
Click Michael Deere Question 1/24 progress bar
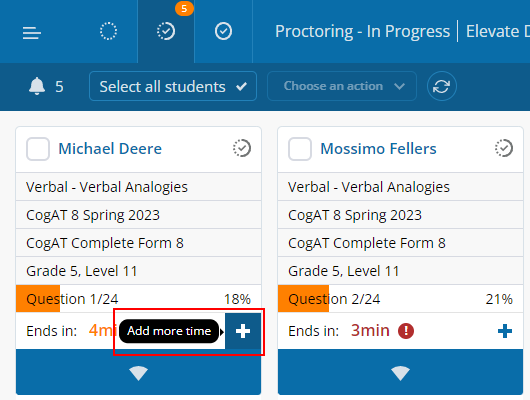click(x=139, y=299)
